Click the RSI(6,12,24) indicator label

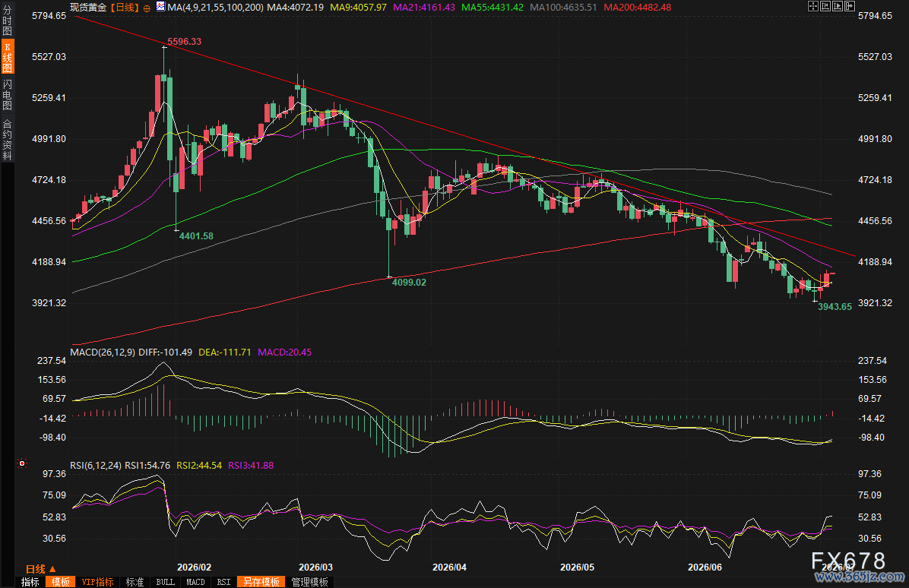coord(96,465)
